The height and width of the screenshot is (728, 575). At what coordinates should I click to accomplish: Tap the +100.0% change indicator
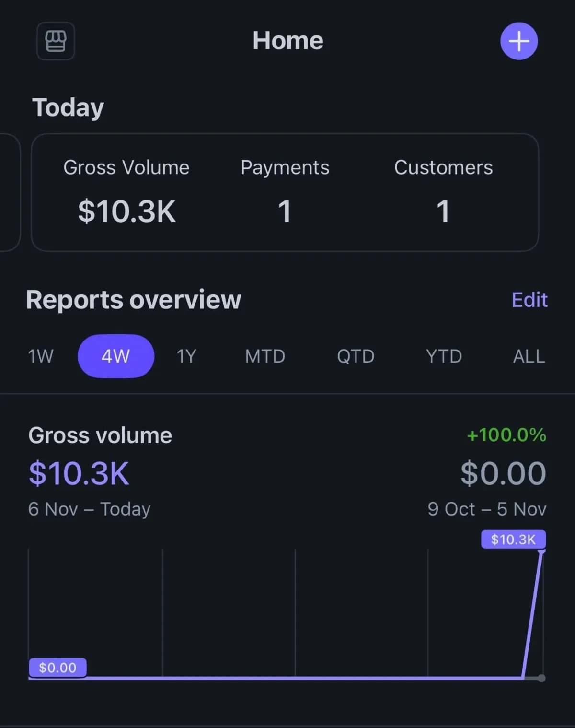[506, 435]
